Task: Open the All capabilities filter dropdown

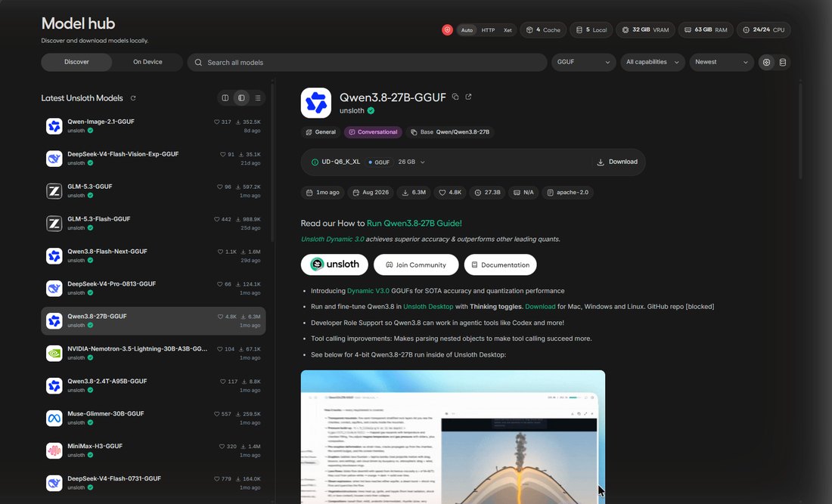Action: click(x=653, y=62)
